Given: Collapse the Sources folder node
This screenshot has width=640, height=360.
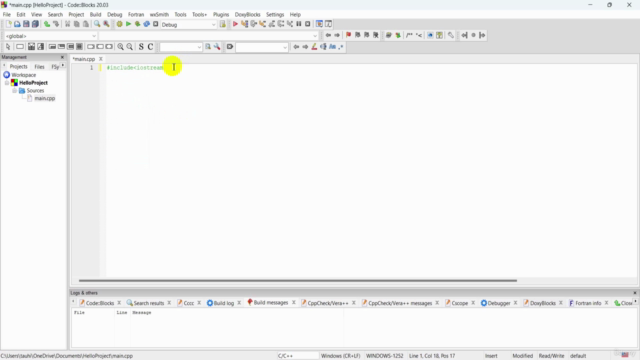Looking at the screenshot, I should [15, 91].
